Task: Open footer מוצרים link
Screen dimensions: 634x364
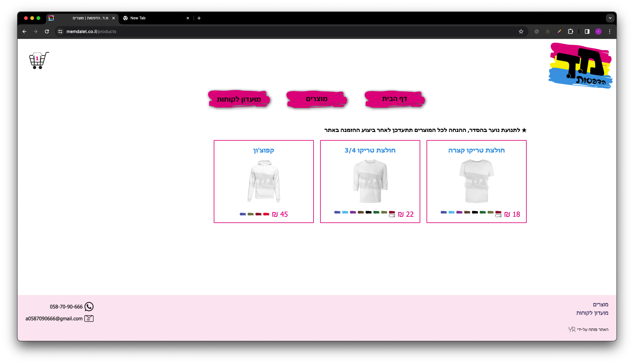Action: pyautogui.click(x=601, y=304)
